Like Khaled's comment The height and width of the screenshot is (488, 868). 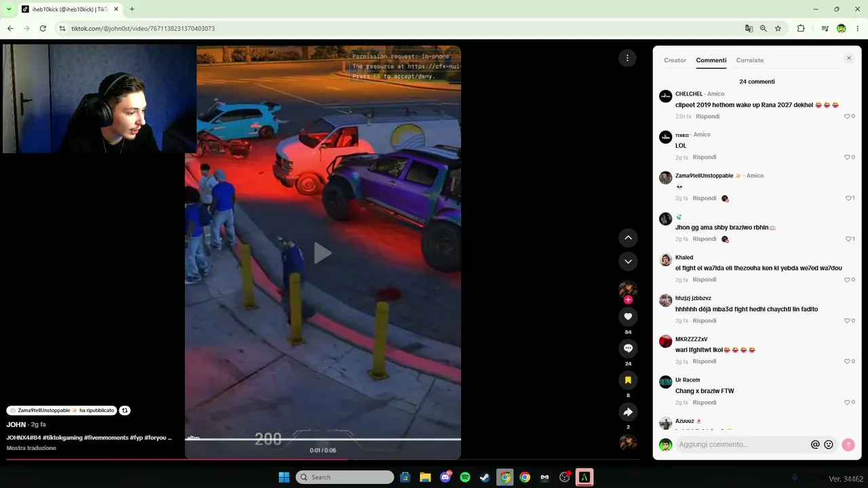point(847,280)
